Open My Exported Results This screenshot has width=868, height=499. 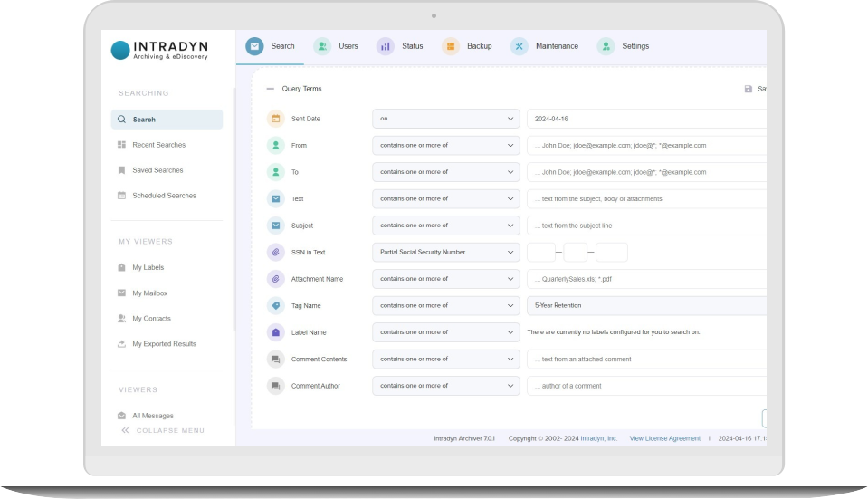coord(157,344)
